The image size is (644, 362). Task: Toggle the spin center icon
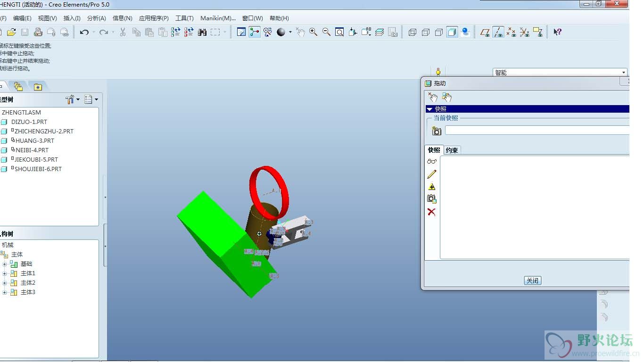point(255,32)
